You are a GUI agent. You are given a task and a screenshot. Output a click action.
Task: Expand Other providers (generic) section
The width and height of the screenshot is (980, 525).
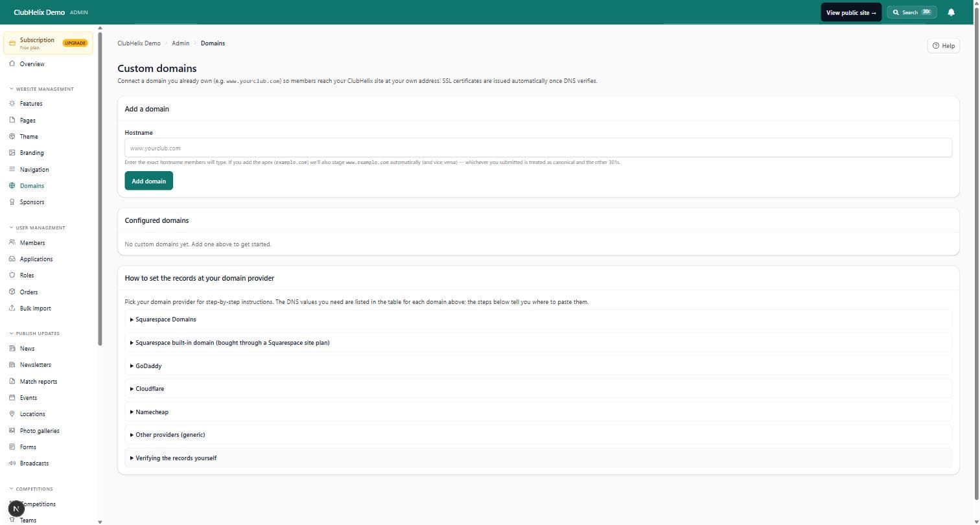click(538, 435)
